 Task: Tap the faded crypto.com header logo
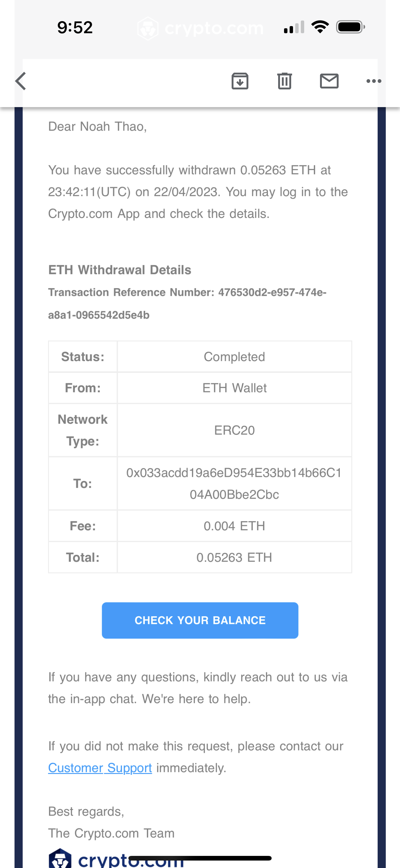point(201,28)
